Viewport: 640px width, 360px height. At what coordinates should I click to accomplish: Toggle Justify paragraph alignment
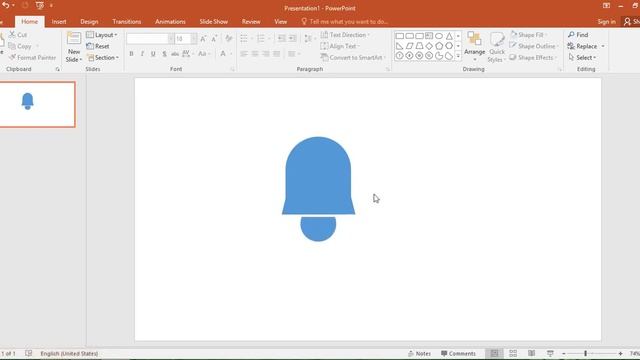[x=276, y=54]
